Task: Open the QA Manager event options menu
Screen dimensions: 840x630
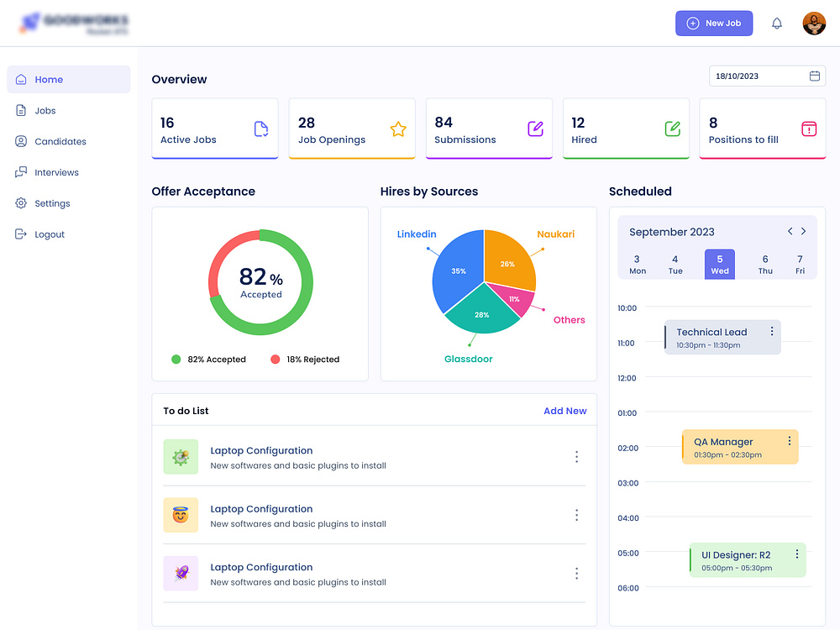Action: click(x=789, y=440)
